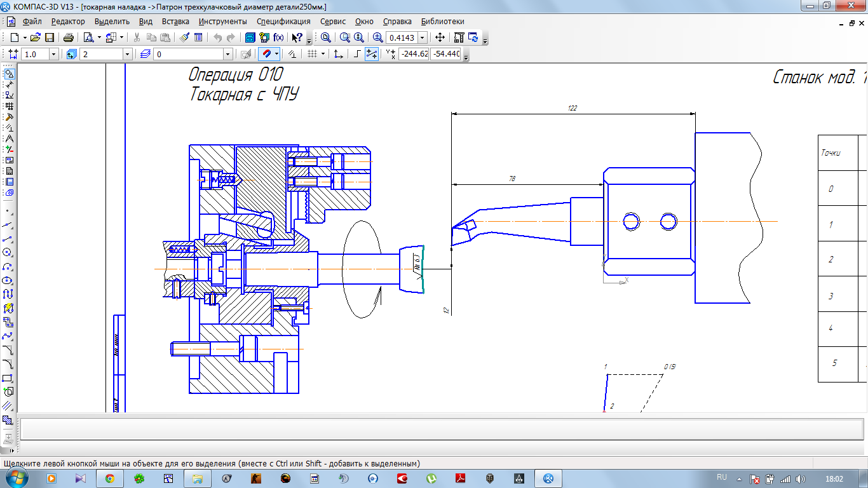Open Google Chrome from the taskbar

click(x=110, y=478)
